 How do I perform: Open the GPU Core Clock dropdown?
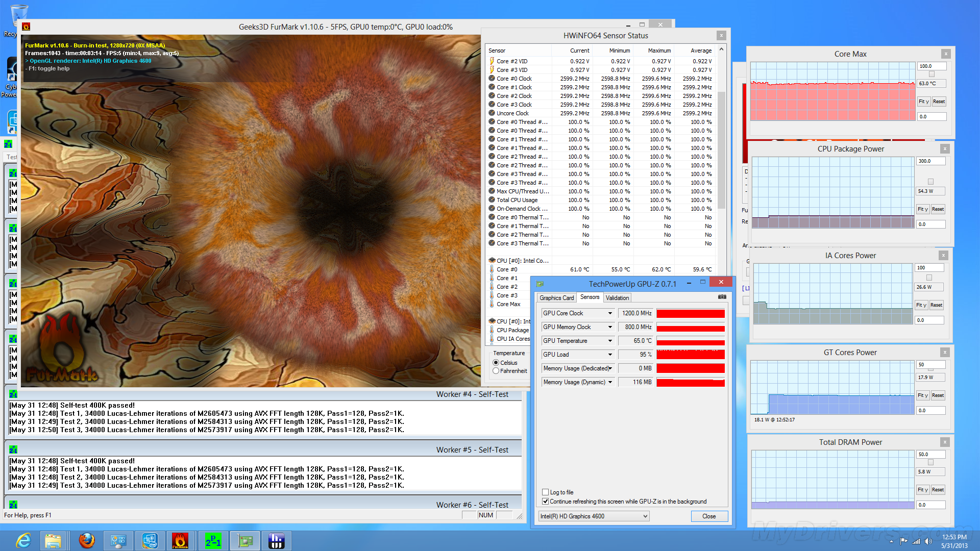(x=609, y=313)
